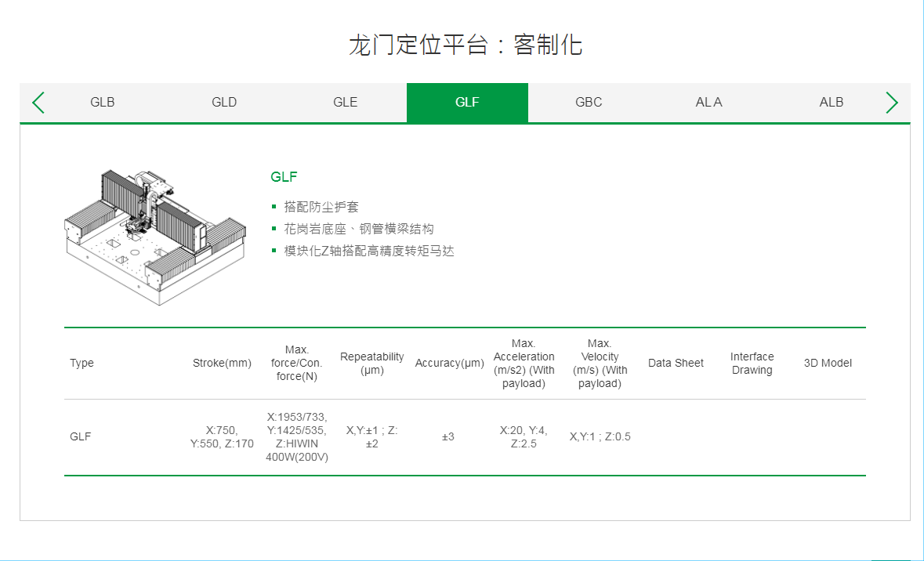Switch to the GBC tab
Viewport: 924px width, 561px height.
pyautogui.click(x=589, y=103)
